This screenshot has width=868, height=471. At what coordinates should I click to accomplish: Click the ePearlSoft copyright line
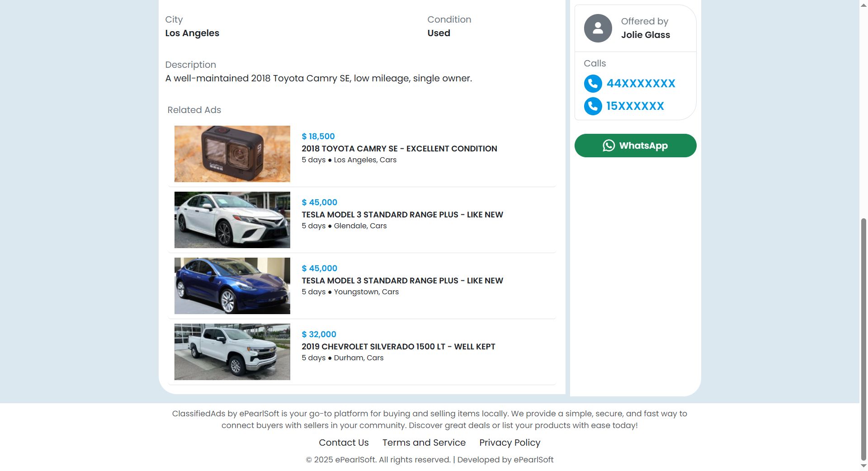(429, 460)
